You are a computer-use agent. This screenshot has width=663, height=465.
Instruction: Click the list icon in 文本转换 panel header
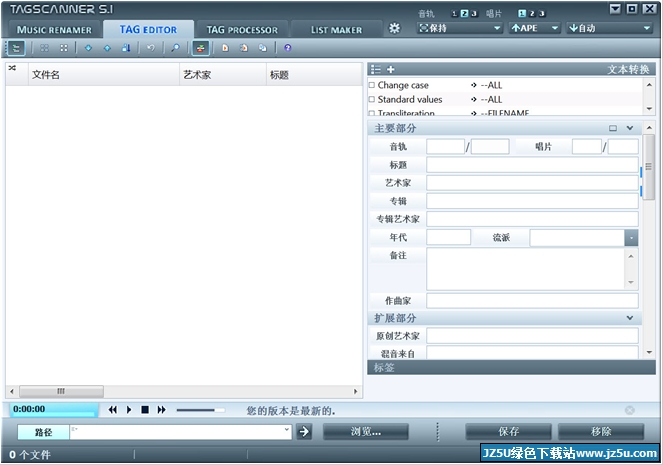point(376,69)
